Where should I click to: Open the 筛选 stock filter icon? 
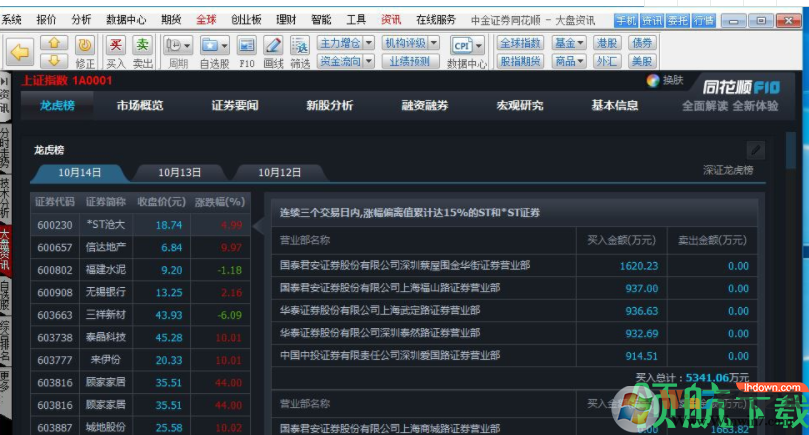(x=300, y=45)
